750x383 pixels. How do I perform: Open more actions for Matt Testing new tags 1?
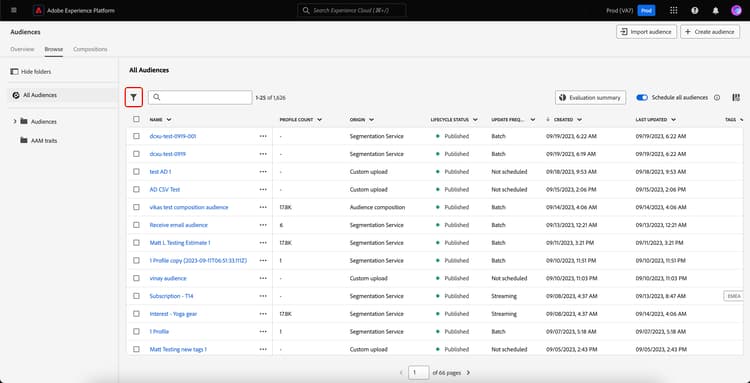(x=263, y=350)
